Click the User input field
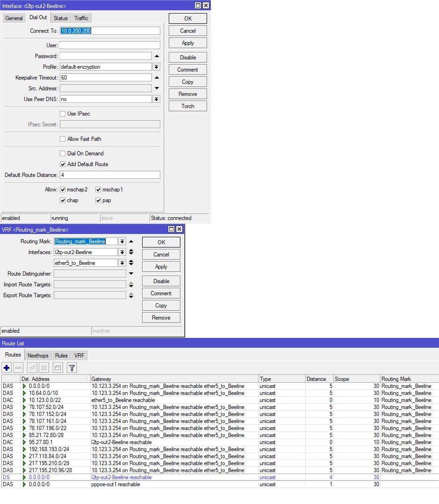This screenshot has width=439, height=504. [x=110, y=45]
